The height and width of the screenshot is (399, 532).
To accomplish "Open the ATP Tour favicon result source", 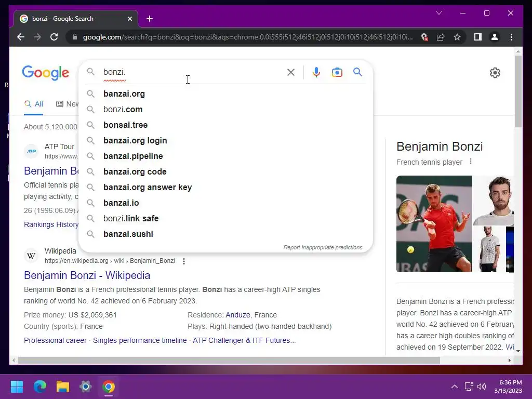I will click(x=32, y=151).
